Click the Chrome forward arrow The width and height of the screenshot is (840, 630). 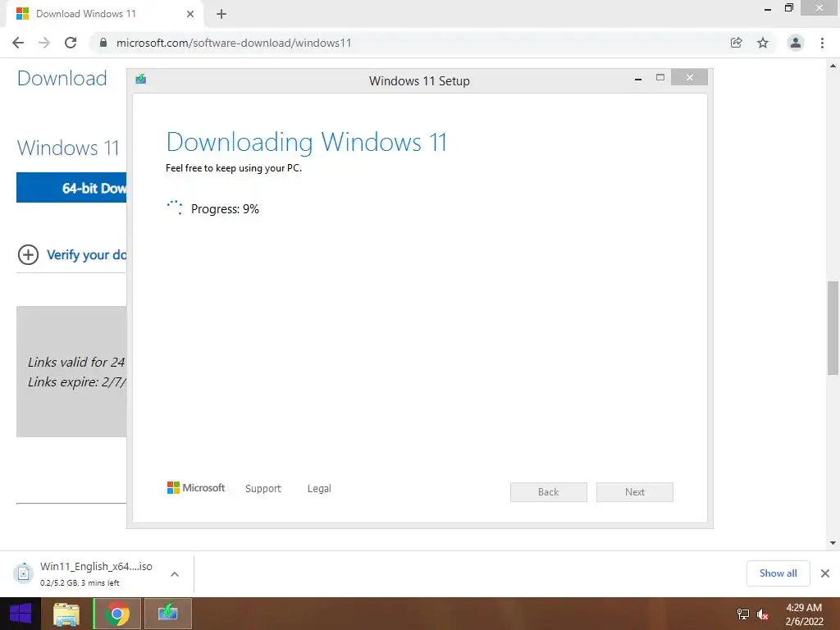coord(44,43)
